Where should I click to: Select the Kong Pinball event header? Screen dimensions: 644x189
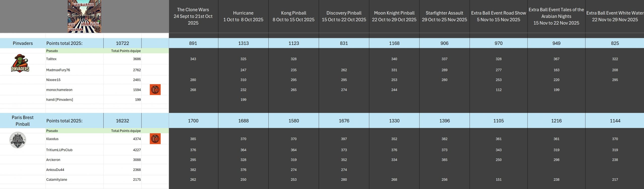click(294, 16)
